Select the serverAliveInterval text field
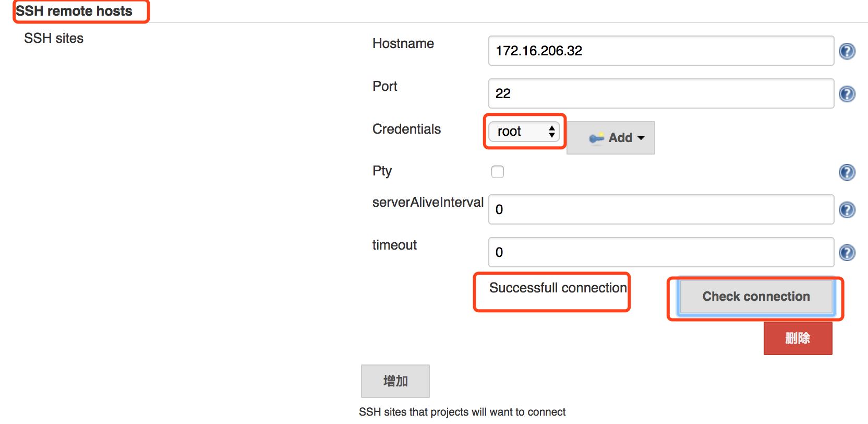 tap(661, 209)
